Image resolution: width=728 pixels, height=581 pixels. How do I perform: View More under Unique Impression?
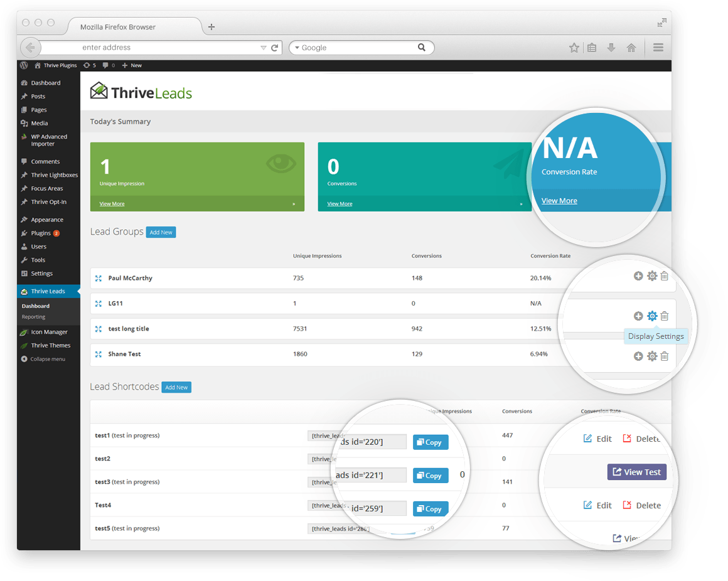pos(112,204)
